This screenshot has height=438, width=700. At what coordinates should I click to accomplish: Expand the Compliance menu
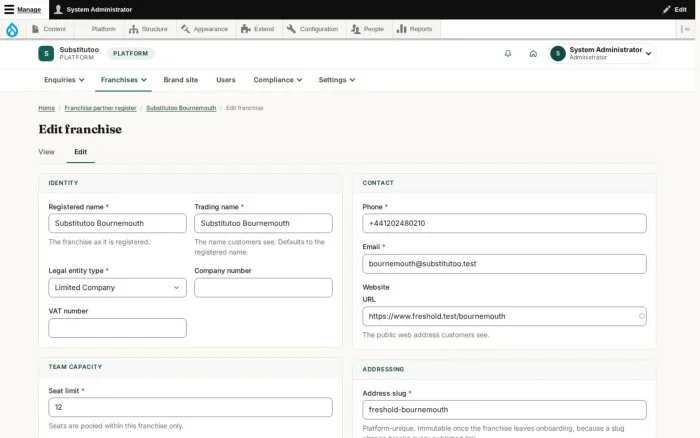(x=278, y=79)
